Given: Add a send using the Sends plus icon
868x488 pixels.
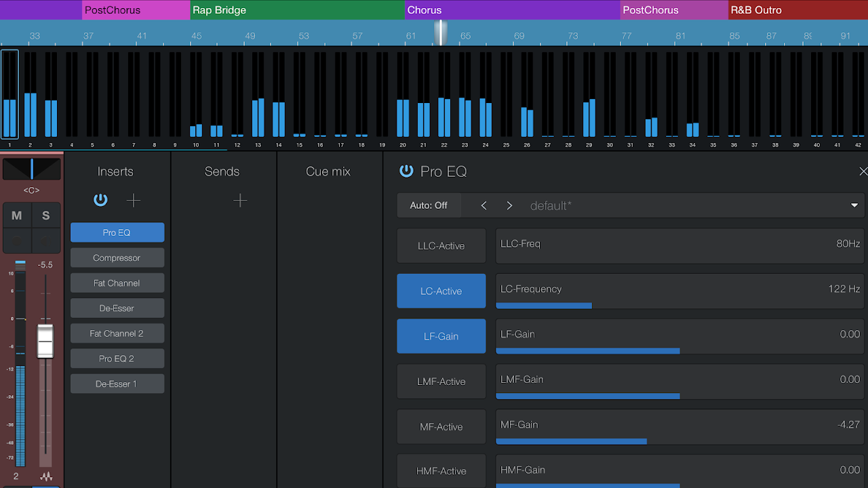Looking at the screenshot, I should coord(240,200).
